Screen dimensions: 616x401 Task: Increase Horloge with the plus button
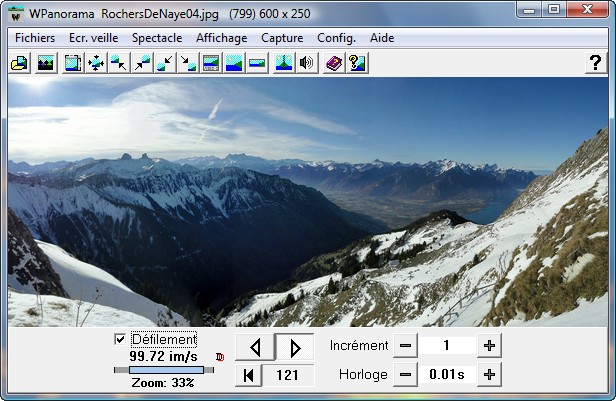[x=489, y=375]
